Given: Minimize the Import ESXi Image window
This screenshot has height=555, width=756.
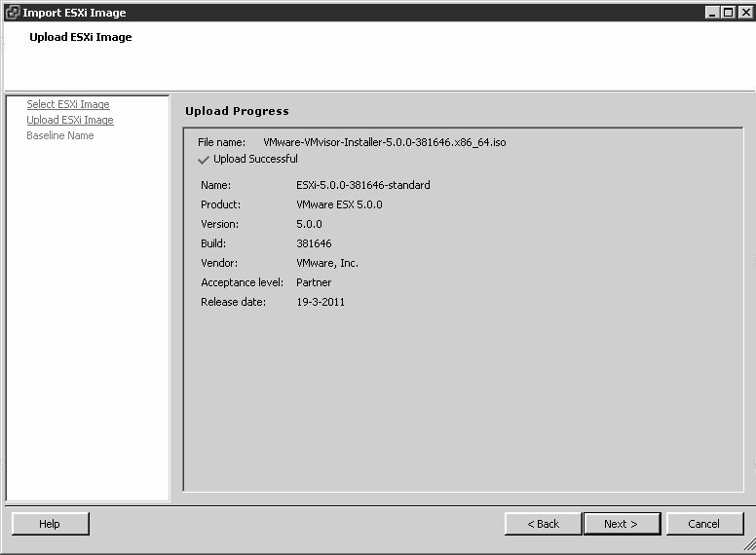Looking at the screenshot, I should [x=712, y=12].
